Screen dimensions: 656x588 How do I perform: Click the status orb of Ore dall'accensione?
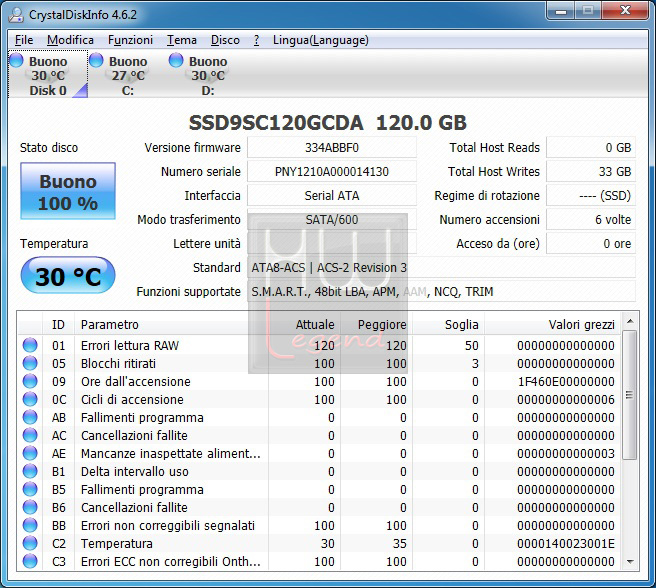click(30, 381)
